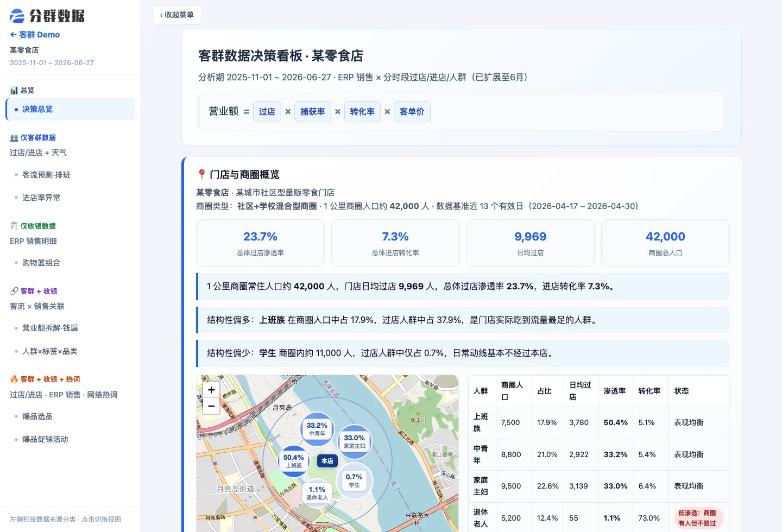This screenshot has height=532, width=782.
Task: Click the 仅收银数据 receipt icon
Action: point(14,226)
